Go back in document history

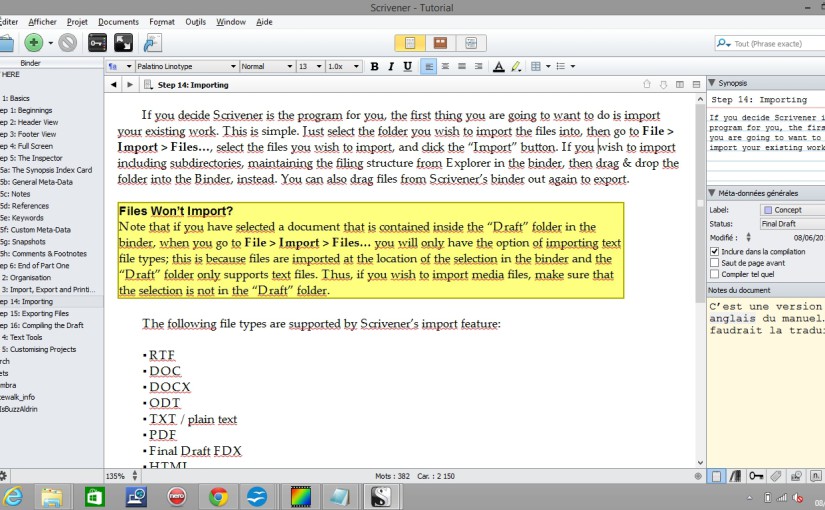click(114, 85)
